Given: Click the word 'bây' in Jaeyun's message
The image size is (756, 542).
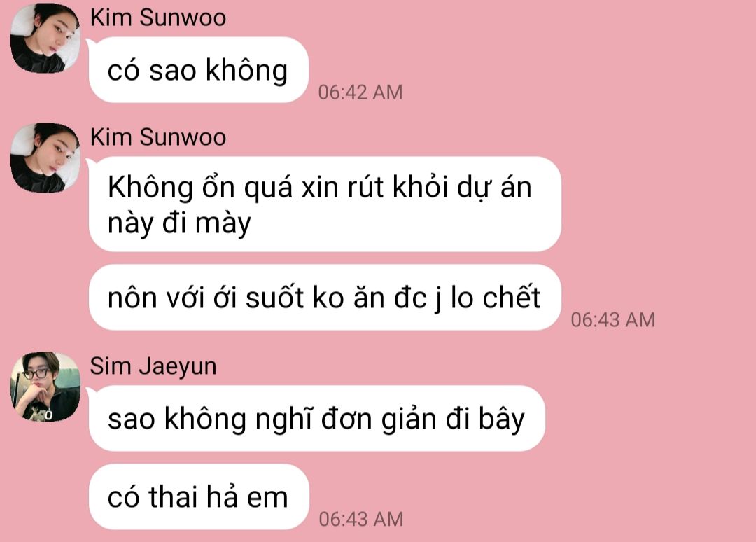Looking at the screenshot, I should (x=501, y=419).
